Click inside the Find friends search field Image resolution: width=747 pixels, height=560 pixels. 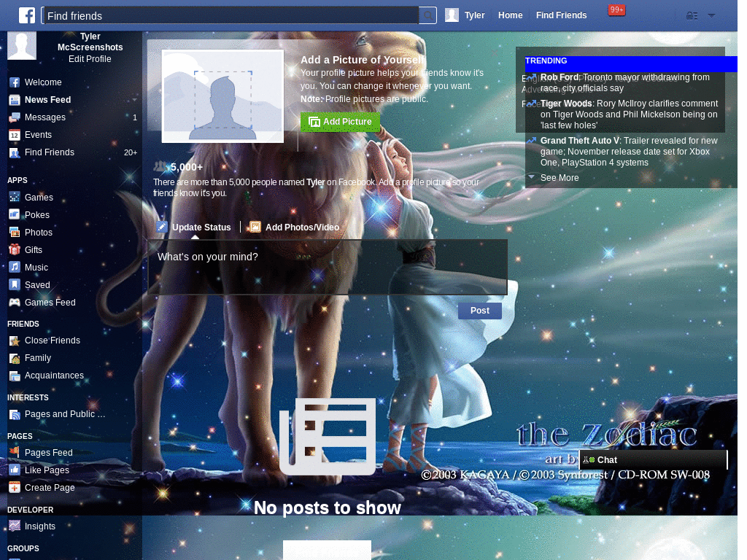point(230,16)
